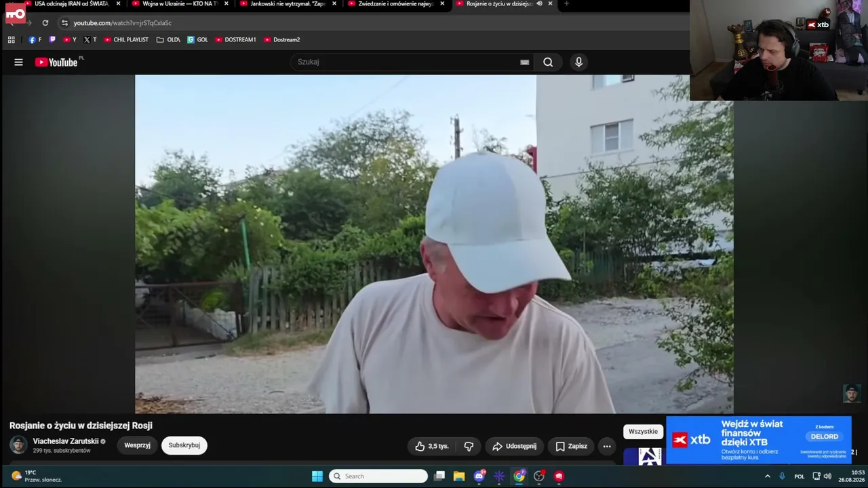Subscribe with the Subskrybuj button
This screenshot has width=868, height=488.
pos(184,445)
